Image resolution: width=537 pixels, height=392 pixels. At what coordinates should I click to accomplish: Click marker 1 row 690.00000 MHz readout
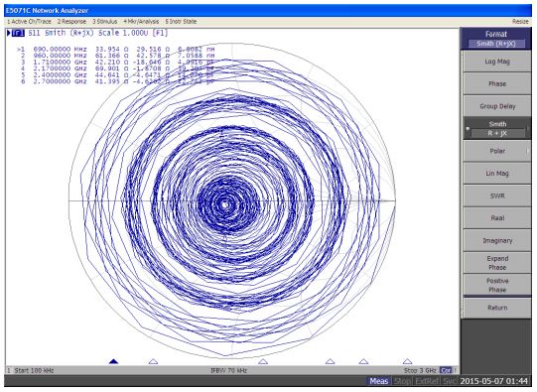click(116, 50)
